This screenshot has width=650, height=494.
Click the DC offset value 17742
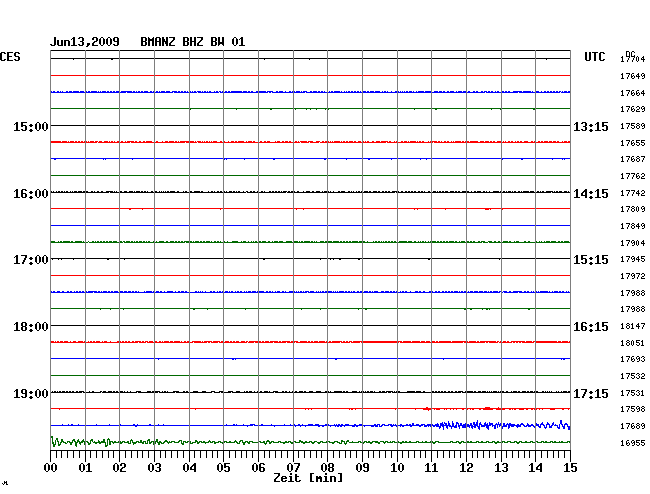click(x=633, y=193)
